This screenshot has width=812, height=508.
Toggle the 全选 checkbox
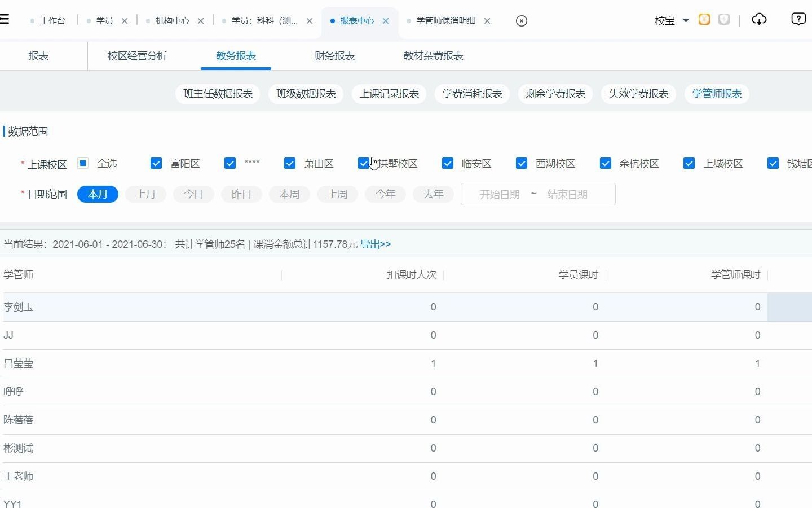point(83,163)
